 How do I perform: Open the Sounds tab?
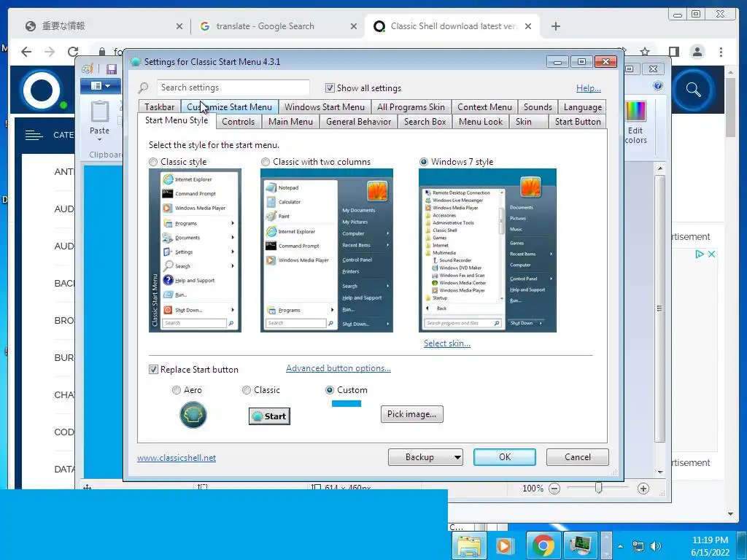[538, 107]
